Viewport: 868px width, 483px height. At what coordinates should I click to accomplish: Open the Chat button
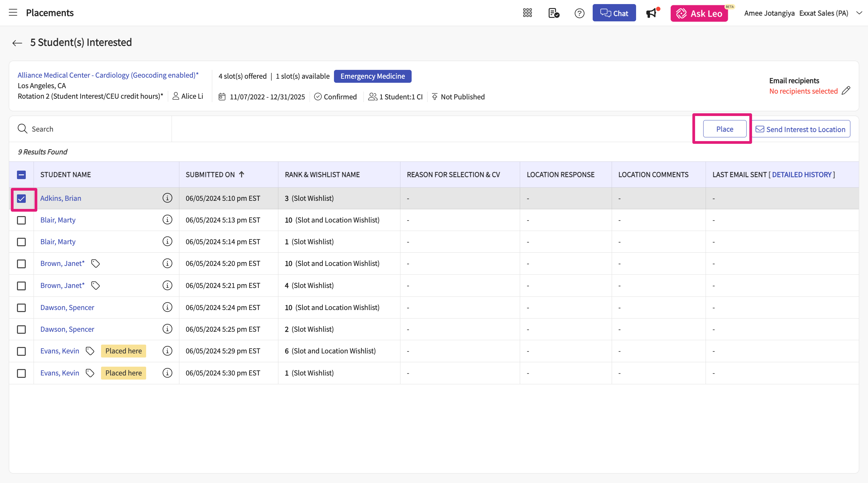pos(614,13)
